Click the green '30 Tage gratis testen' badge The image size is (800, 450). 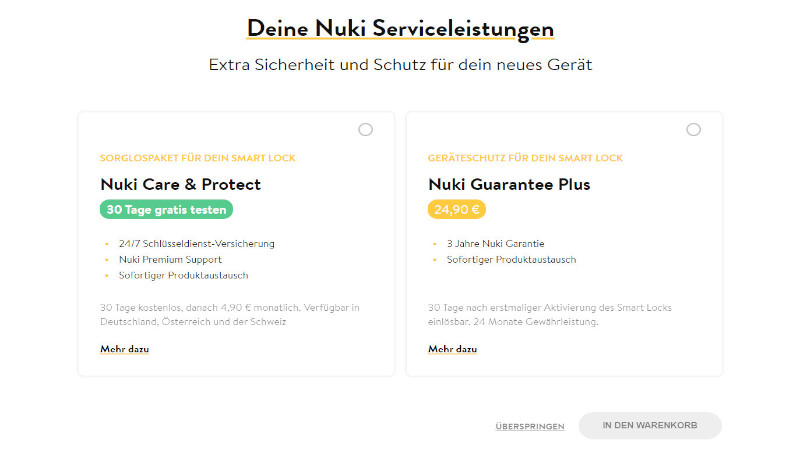[x=166, y=209]
